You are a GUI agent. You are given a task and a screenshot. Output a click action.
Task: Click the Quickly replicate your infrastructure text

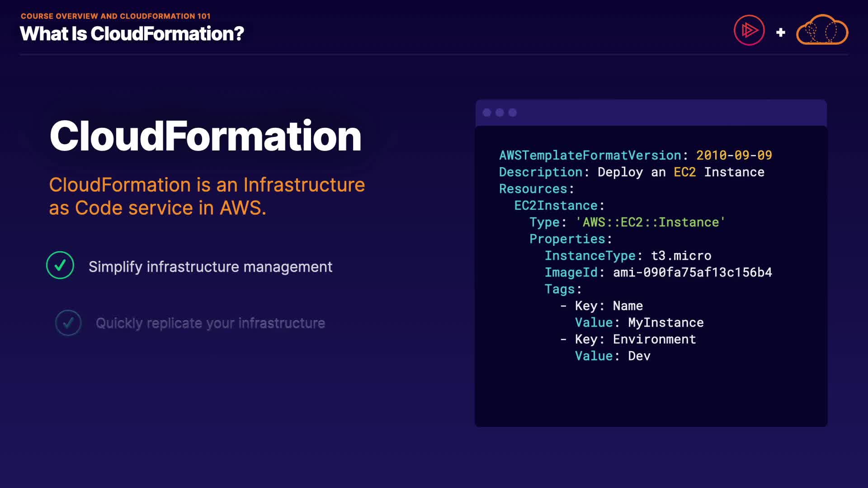210,323
